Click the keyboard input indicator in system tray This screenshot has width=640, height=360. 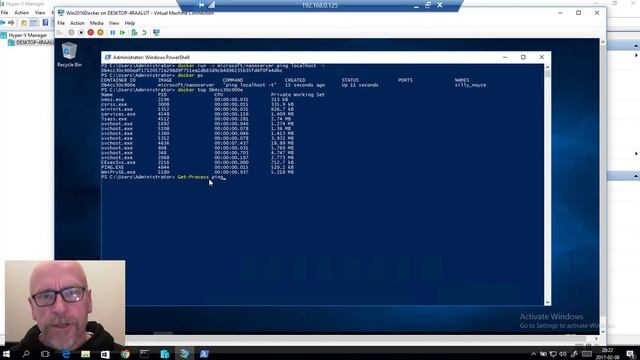(x=586, y=354)
